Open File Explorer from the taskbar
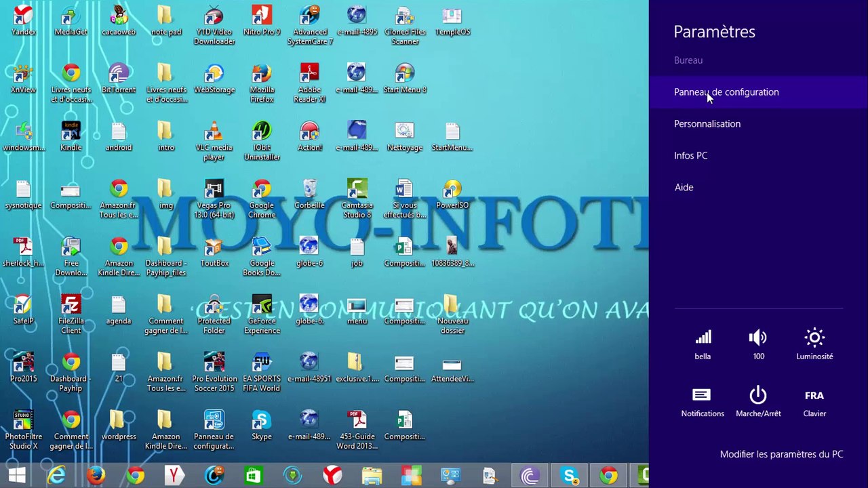The image size is (868, 488). (x=372, y=476)
